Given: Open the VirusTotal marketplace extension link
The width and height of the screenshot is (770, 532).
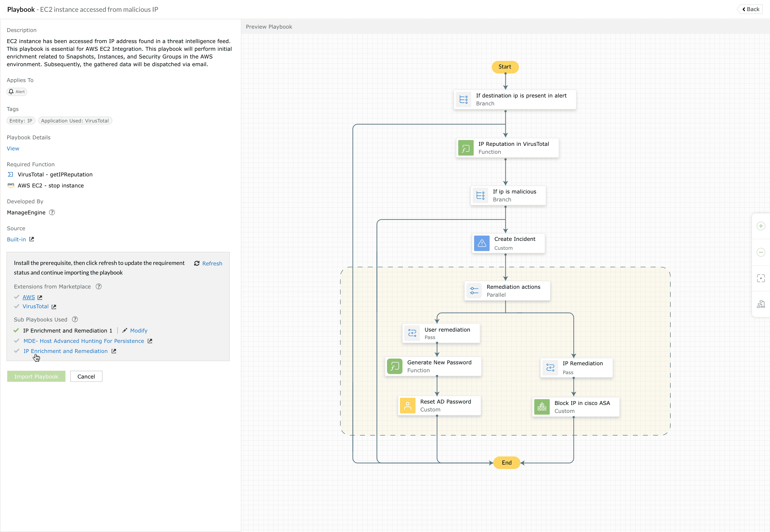Looking at the screenshot, I should coord(36,306).
